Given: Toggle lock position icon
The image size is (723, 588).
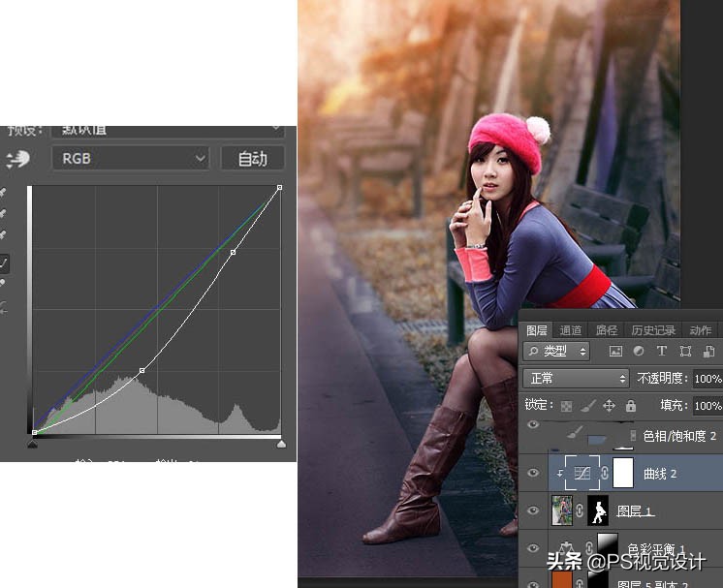Looking at the screenshot, I should click(609, 406).
